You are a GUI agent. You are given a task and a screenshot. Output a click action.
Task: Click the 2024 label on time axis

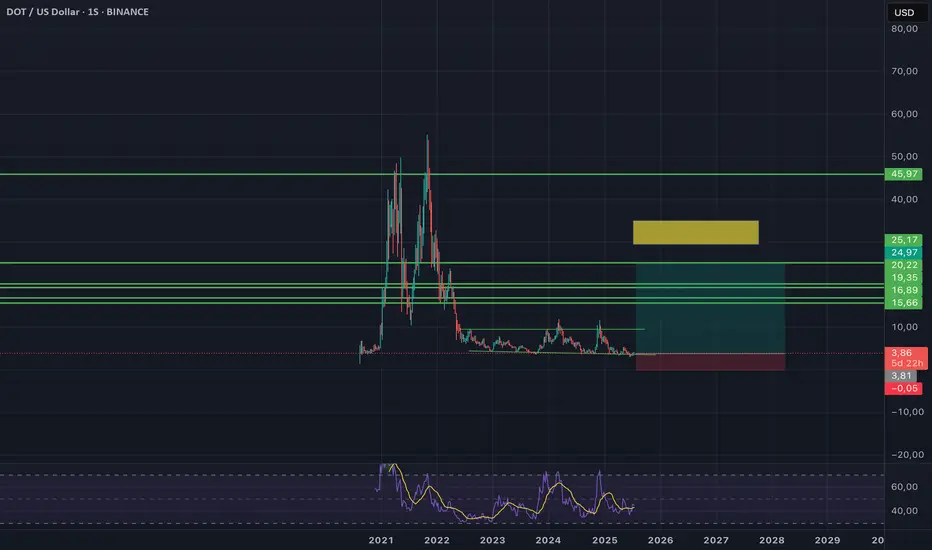548,540
